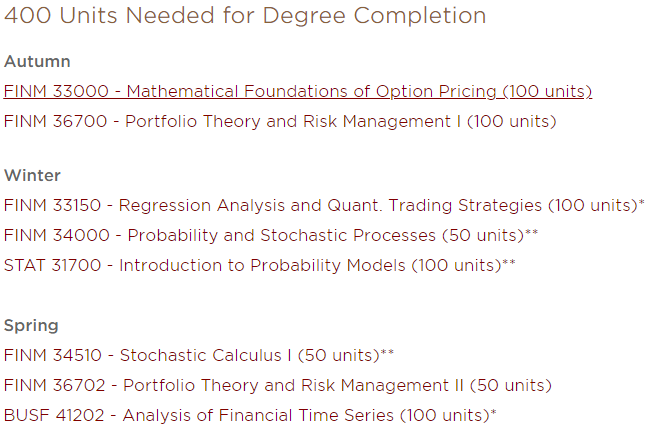Click the asterisk after Analysis of Financial Time Series
The image size is (653, 432).
coord(493,412)
